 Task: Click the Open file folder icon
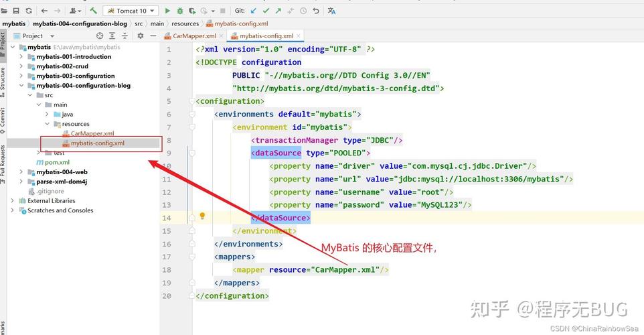(4, 11)
